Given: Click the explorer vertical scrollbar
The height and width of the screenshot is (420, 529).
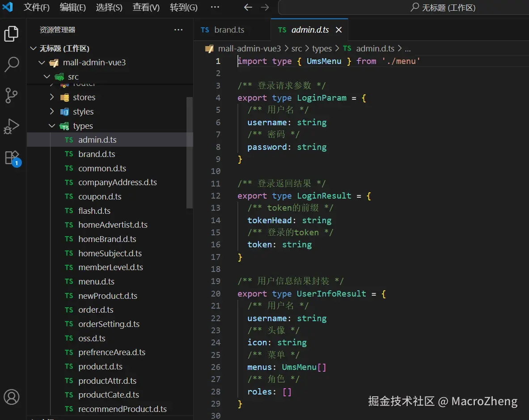Looking at the screenshot, I should pyautogui.click(x=189, y=153).
